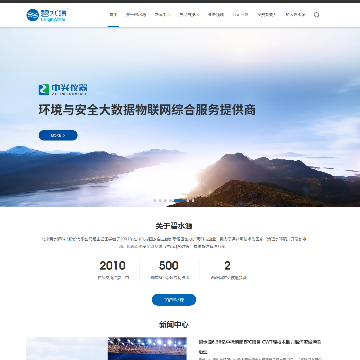This screenshot has width=360, height=360.
Task: Select the active underlined 首页 nav tab
Action: tap(113, 15)
